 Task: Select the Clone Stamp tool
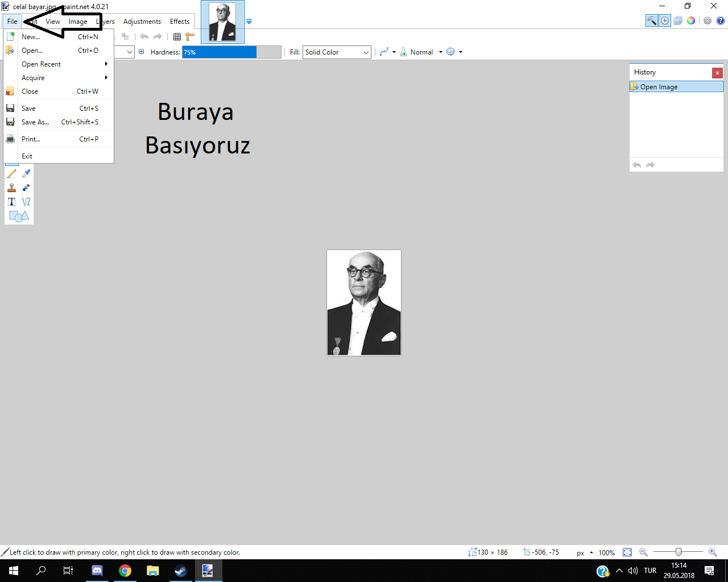(x=12, y=188)
